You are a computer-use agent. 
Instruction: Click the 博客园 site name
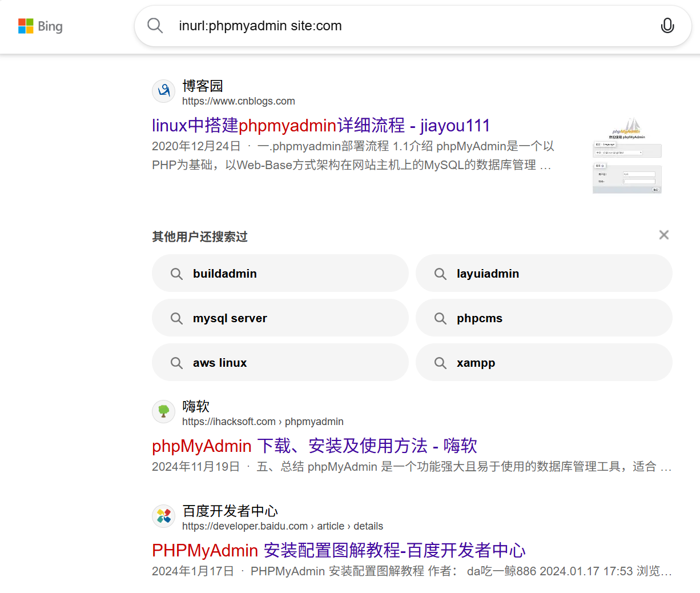(x=203, y=86)
